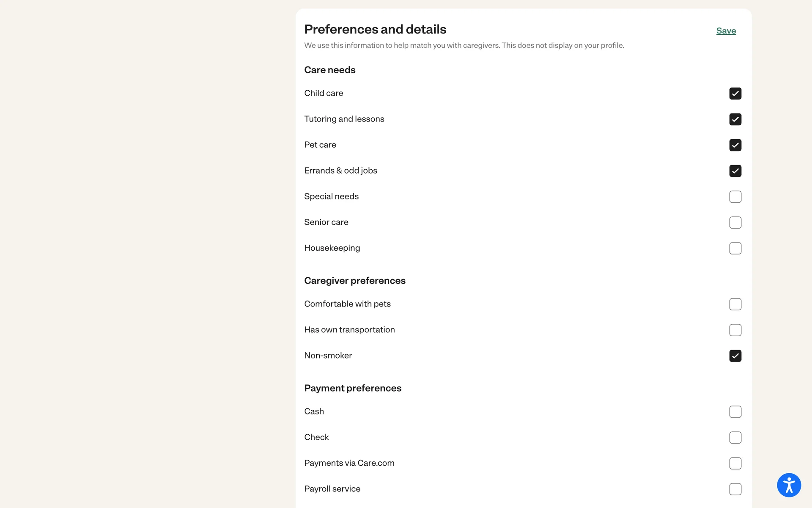Viewport: 812px width, 508px height.
Task: Click the Preferences and details heading
Action: pos(375,29)
